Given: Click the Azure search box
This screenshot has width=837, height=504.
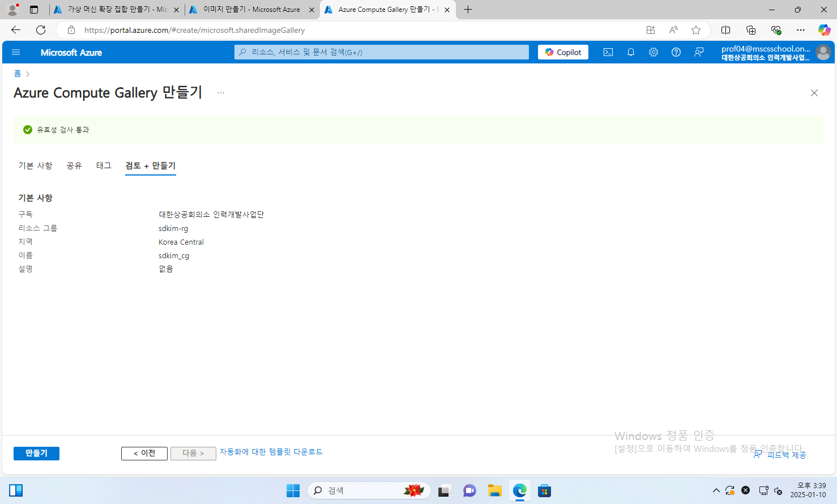Looking at the screenshot, I should pos(382,52).
